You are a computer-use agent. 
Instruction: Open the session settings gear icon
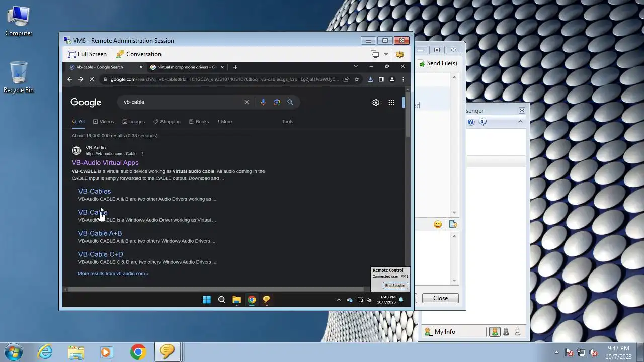click(400, 54)
